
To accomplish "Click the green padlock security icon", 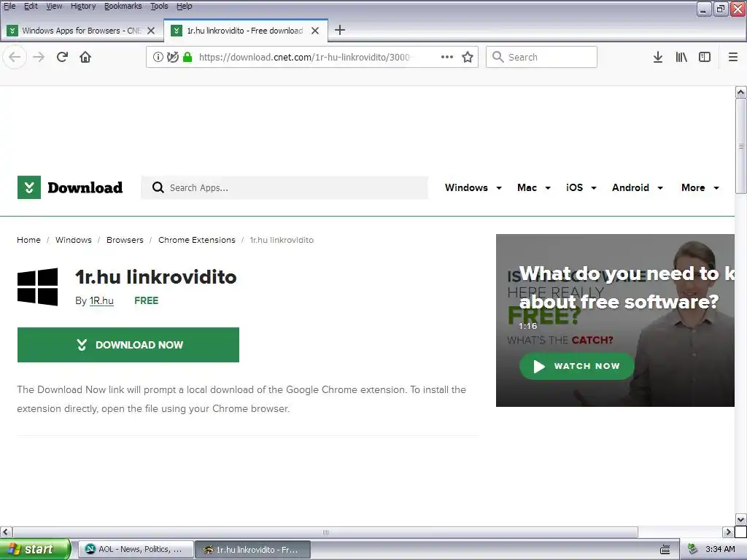I will click(x=187, y=57).
